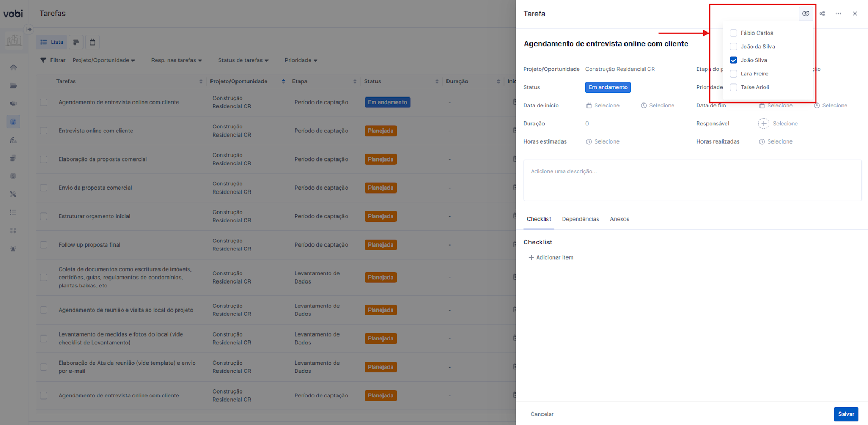Click the building logo below vobi
The image size is (868, 425).
[x=14, y=40]
